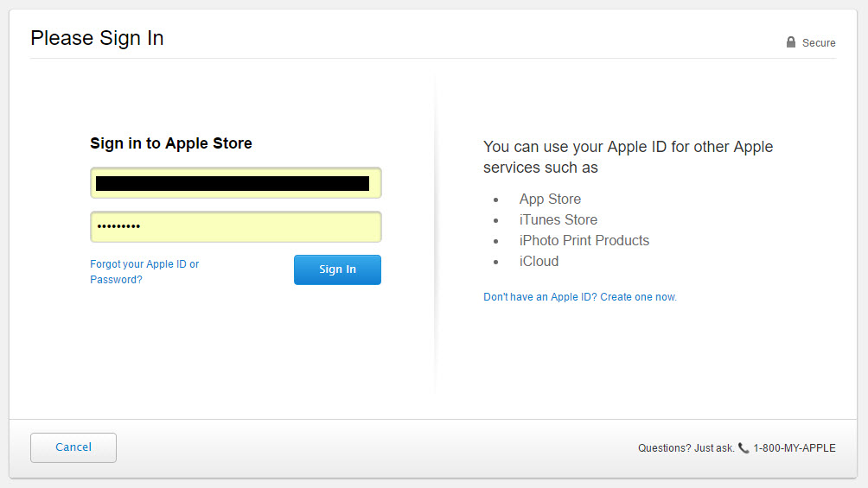Select App Store in the services list
Image resolution: width=868 pixels, height=488 pixels.
coord(550,200)
